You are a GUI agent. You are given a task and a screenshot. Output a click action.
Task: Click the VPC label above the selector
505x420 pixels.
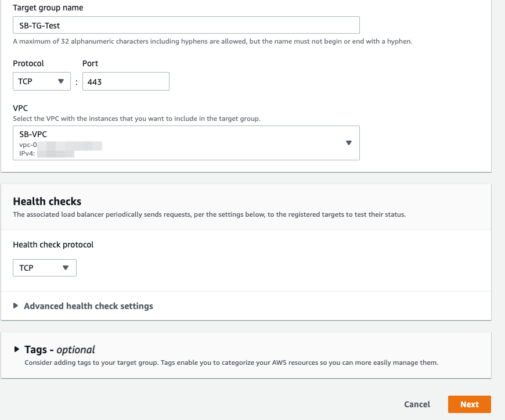coord(20,108)
